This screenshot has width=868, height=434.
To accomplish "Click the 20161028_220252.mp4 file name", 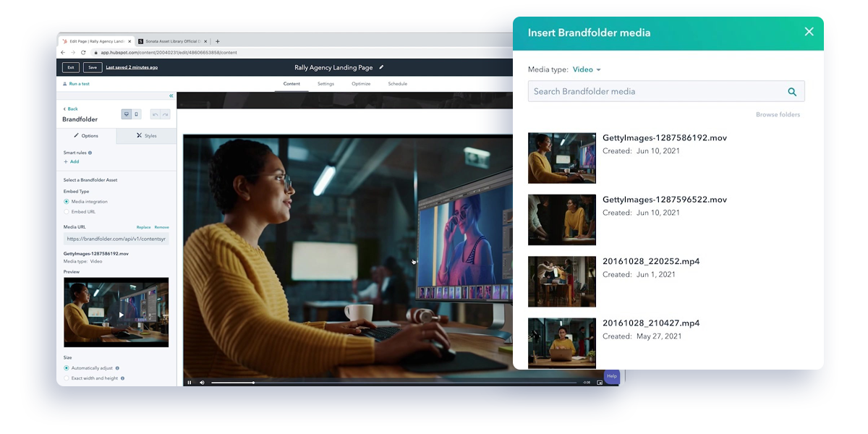I will coord(651,261).
